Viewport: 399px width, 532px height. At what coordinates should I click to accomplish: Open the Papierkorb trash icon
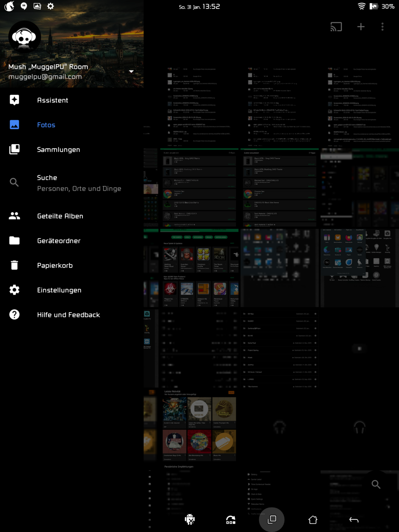pos(14,265)
